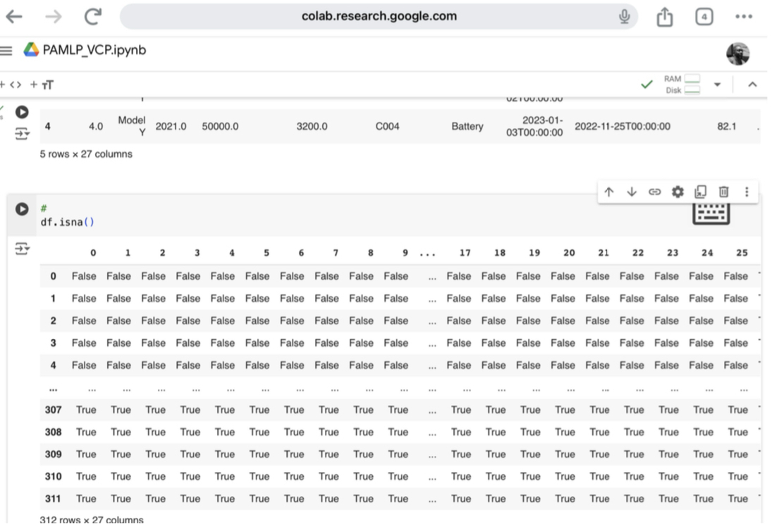
Task: Run the df.isna() code cell
Action: tap(23, 209)
